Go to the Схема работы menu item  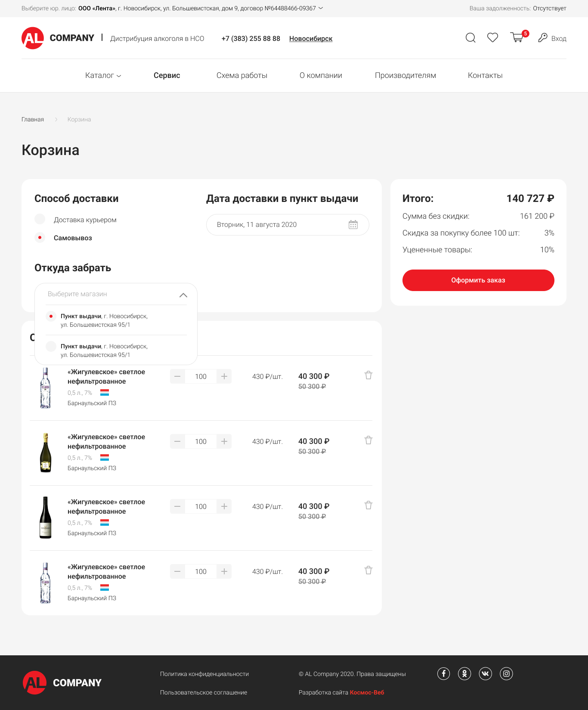(x=241, y=75)
